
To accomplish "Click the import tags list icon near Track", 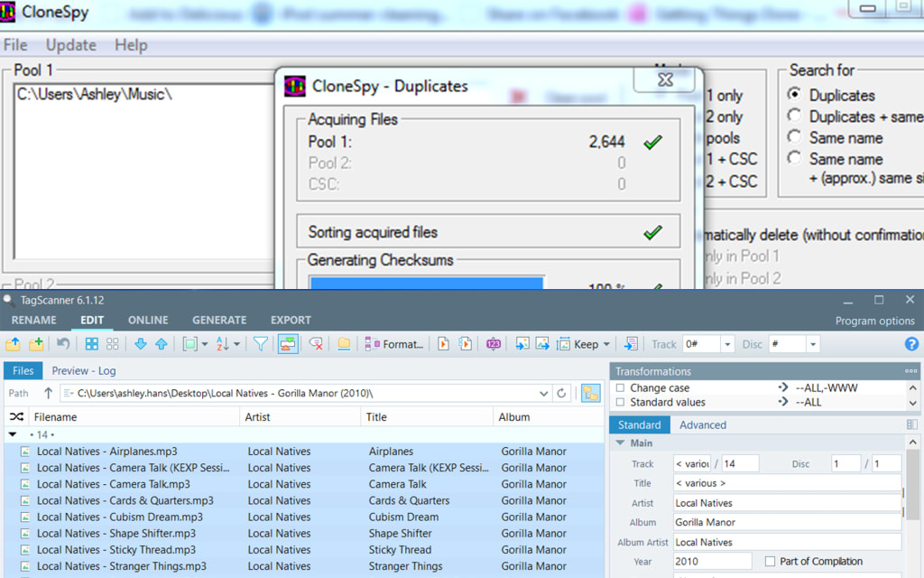I will tap(631, 344).
